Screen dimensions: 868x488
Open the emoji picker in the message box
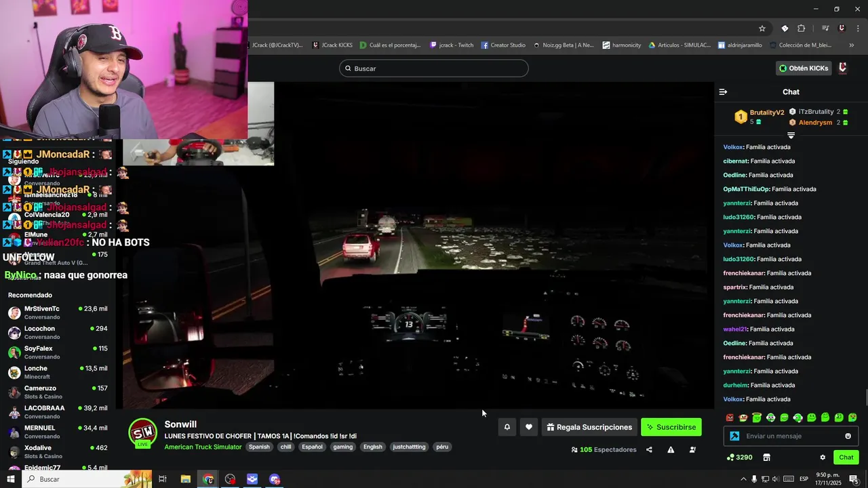click(848, 436)
